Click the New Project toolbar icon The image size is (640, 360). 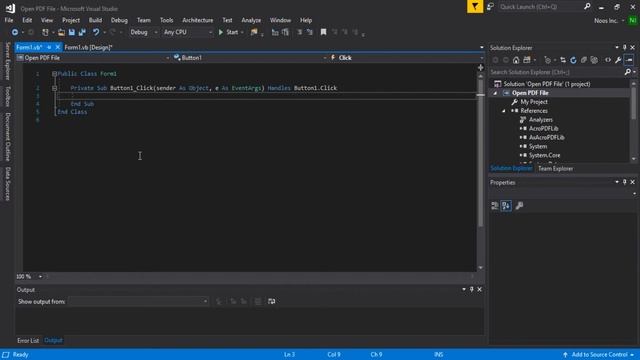(45, 32)
